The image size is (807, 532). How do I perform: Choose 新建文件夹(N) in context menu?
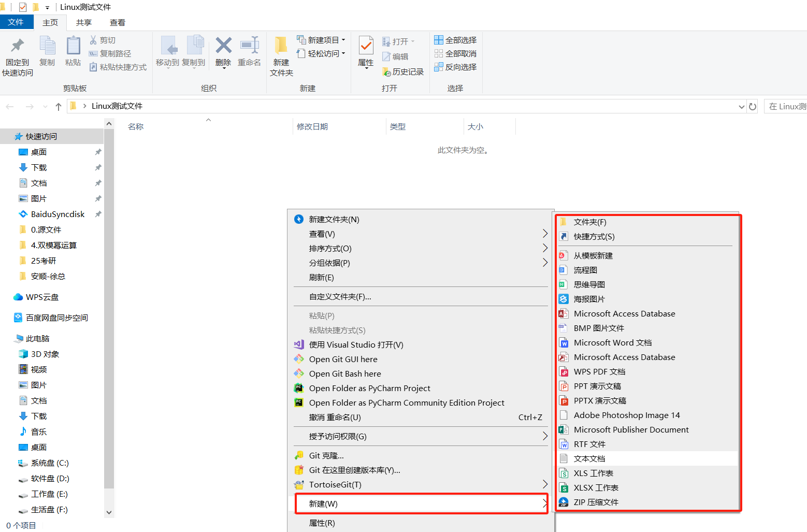[x=421, y=219]
